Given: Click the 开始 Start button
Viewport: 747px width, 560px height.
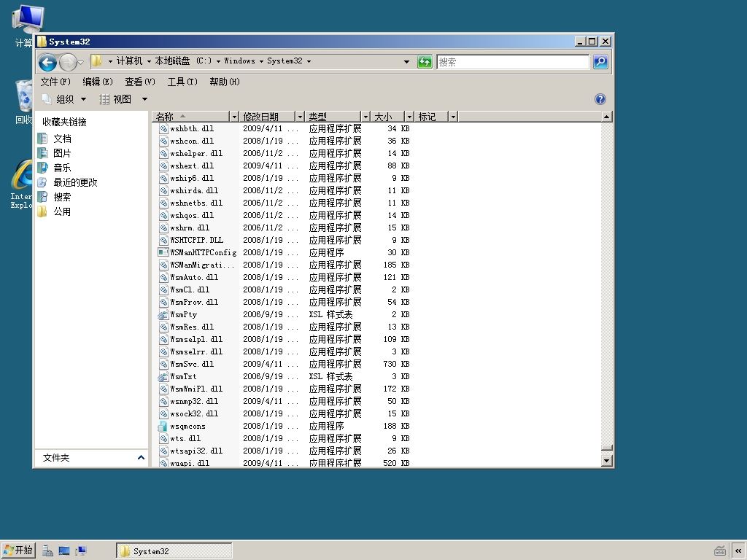Looking at the screenshot, I should click(18, 551).
